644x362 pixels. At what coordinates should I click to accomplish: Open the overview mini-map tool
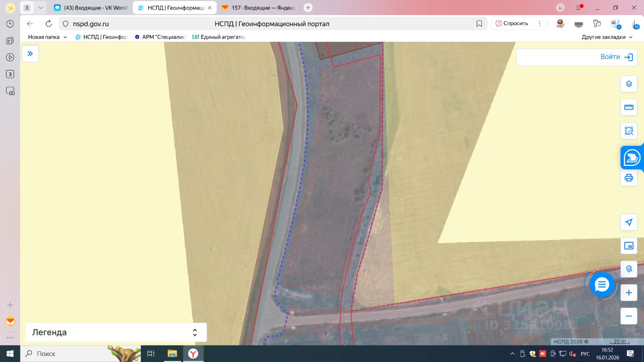[629, 246]
